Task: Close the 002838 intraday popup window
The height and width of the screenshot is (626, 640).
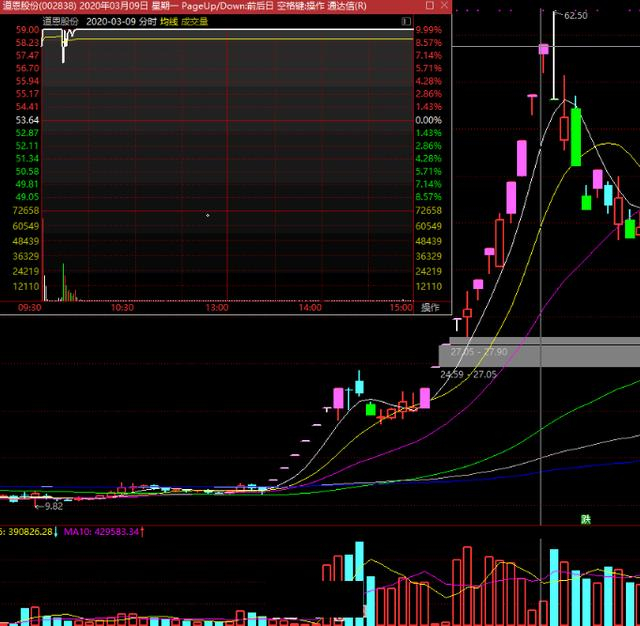Action: 444,5
